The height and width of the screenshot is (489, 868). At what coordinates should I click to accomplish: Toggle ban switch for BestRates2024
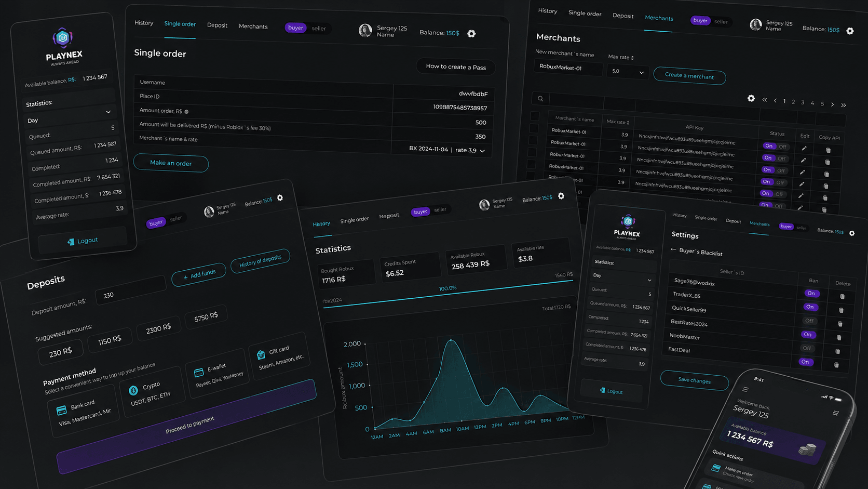pyautogui.click(x=809, y=321)
